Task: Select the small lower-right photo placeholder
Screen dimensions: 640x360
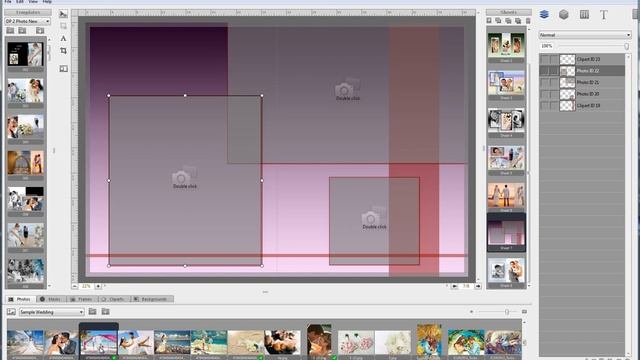Action: click(x=374, y=221)
